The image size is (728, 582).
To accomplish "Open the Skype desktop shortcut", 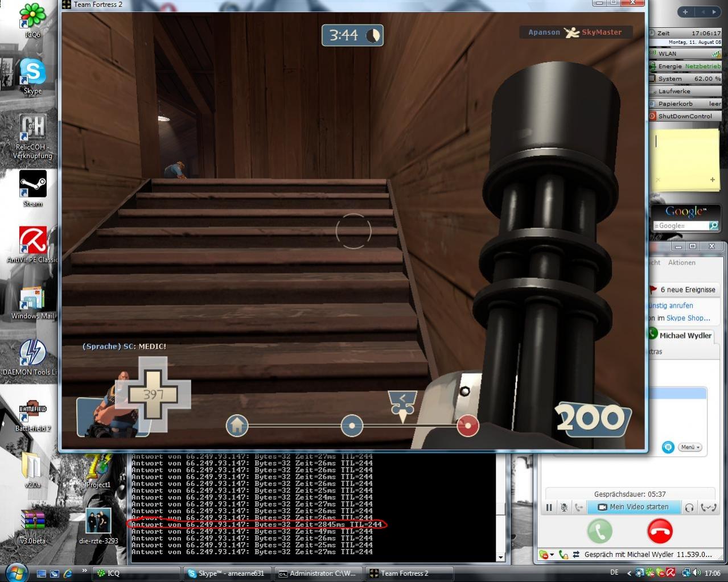I will [32, 76].
